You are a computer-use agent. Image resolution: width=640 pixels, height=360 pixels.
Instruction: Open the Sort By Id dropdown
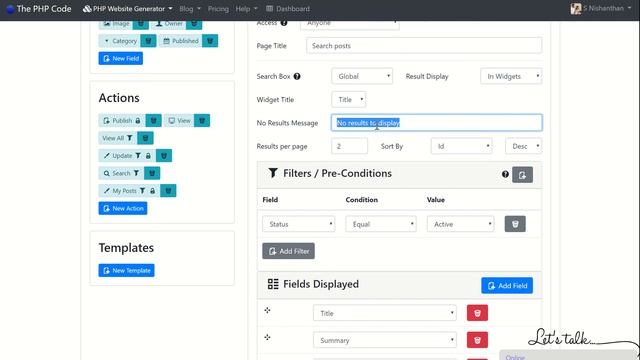(461, 146)
